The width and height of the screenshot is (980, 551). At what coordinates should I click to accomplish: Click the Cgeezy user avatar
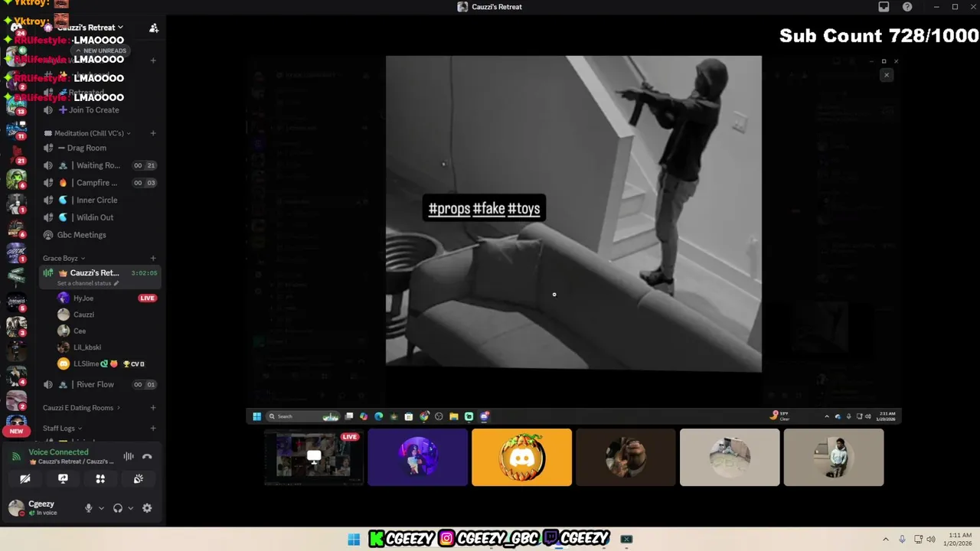[16, 507]
